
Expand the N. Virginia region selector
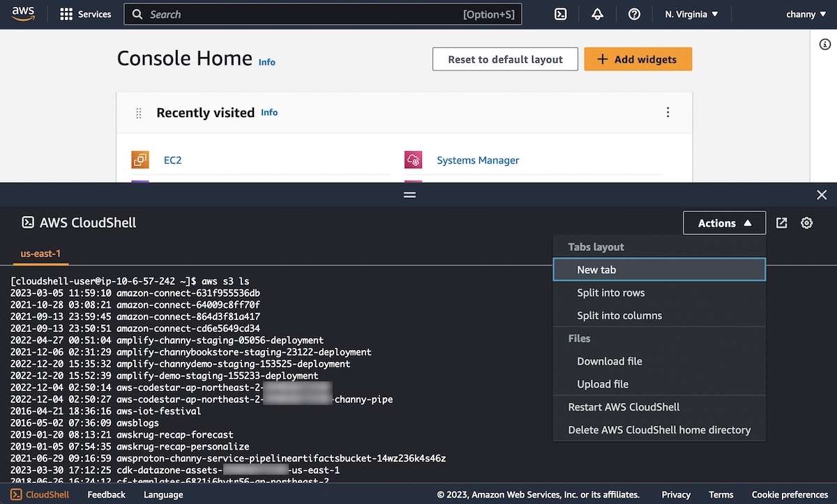[692, 14]
